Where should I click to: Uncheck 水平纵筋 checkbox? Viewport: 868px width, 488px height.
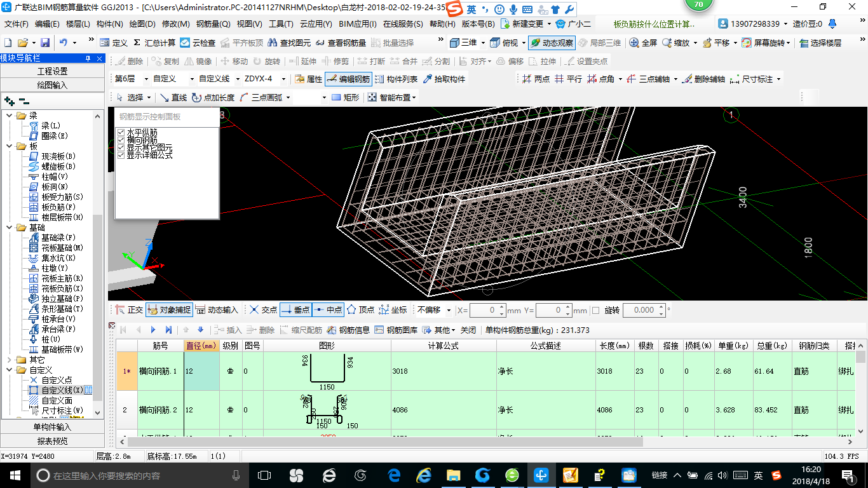click(x=121, y=132)
